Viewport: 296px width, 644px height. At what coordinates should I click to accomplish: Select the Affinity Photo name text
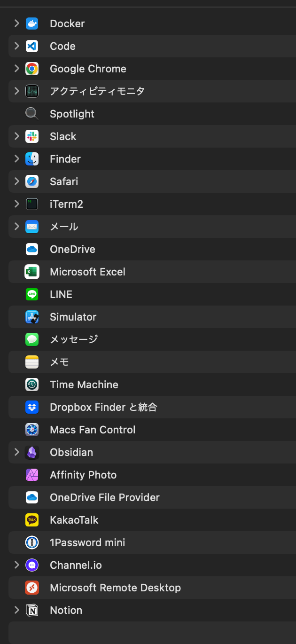[x=83, y=475]
